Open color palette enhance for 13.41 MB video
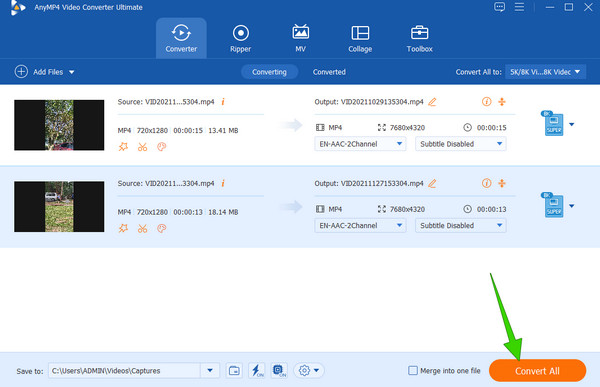 161,147
